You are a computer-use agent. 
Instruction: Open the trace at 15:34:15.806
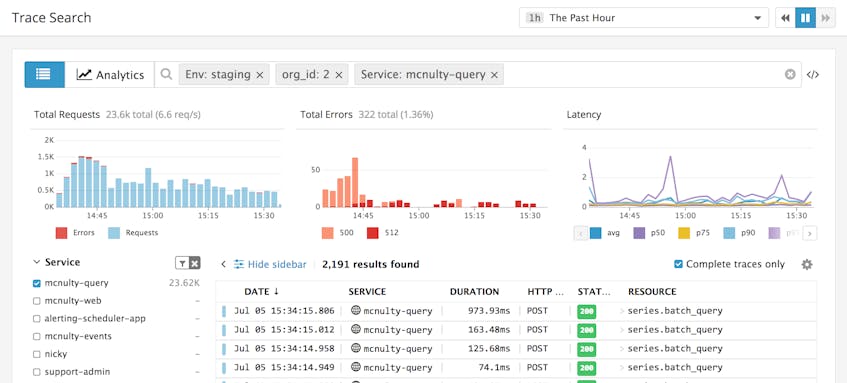pyautogui.click(x=516, y=311)
